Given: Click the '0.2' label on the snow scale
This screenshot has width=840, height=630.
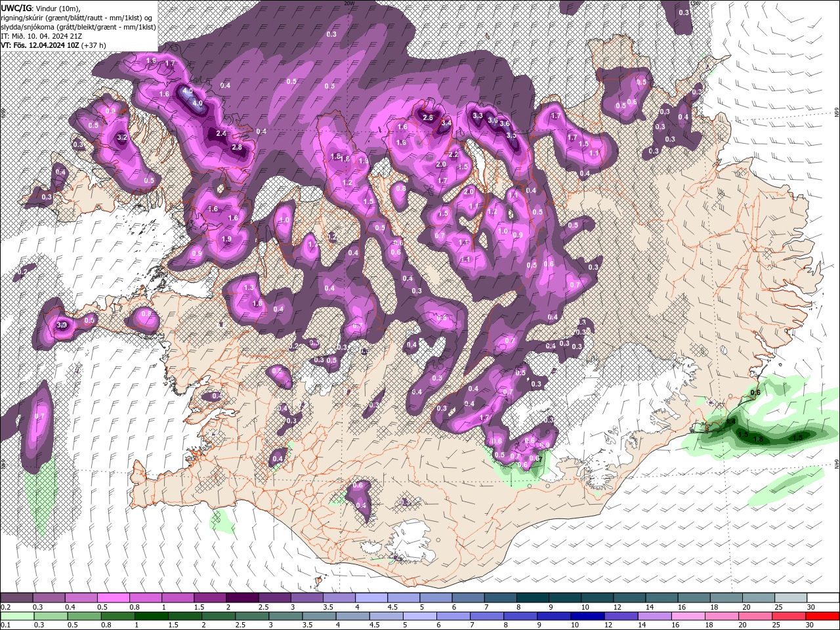Looking at the screenshot, I should coord(6,607).
